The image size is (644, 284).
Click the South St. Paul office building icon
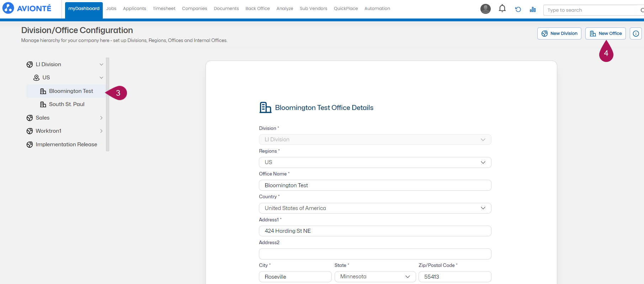pyautogui.click(x=43, y=104)
